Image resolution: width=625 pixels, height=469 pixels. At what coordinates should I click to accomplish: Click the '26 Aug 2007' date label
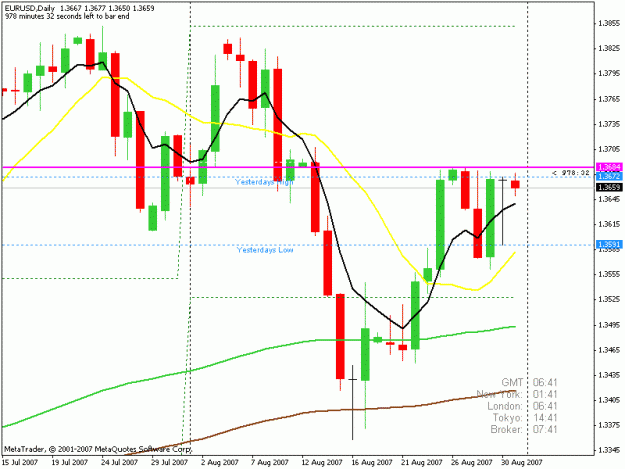pos(472,462)
